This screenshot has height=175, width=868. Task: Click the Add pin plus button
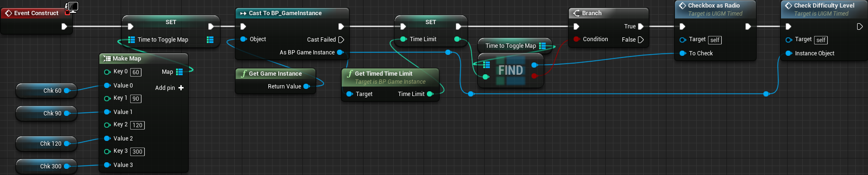[x=181, y=88]
